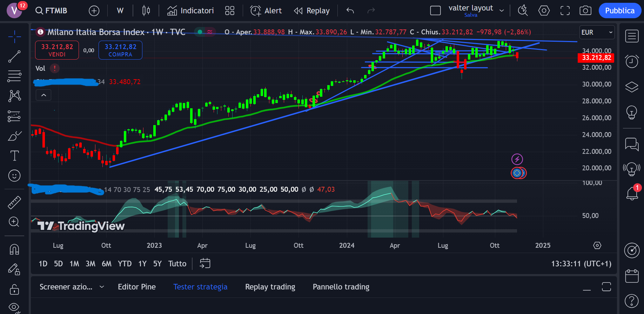
Task: Activate the zoom in tool
Action: (14, 222)
